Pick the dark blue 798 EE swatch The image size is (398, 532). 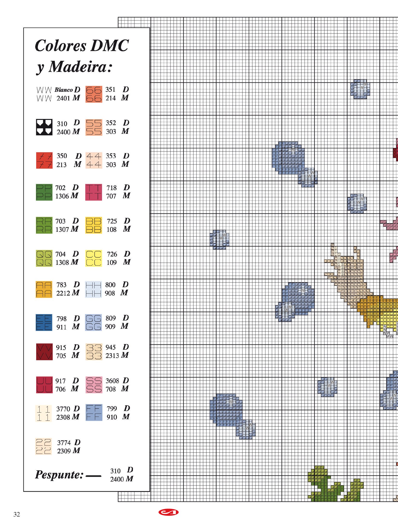44,323
